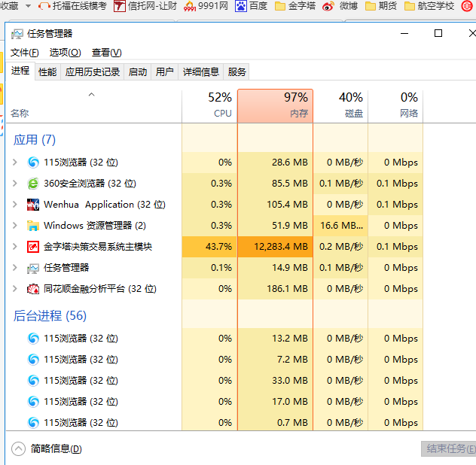The width and height of the screenshot is (476, 465).
Task: Collapse details via 简略信息 arrow icon
Action: (18, 448)
